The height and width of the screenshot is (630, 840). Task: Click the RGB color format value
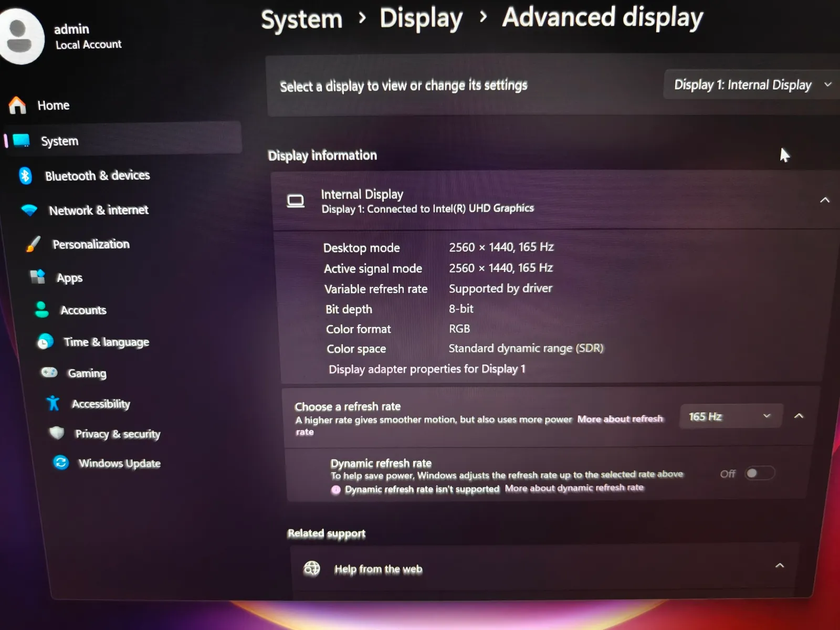(459, 329)
